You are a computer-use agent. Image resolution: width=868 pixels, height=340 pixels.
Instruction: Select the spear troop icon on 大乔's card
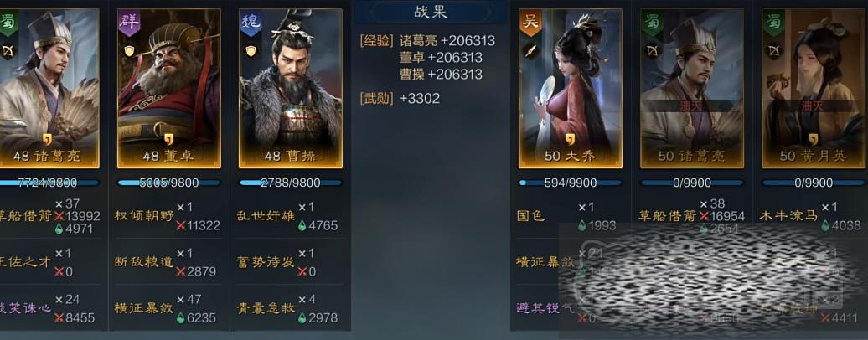coord(530,51)
